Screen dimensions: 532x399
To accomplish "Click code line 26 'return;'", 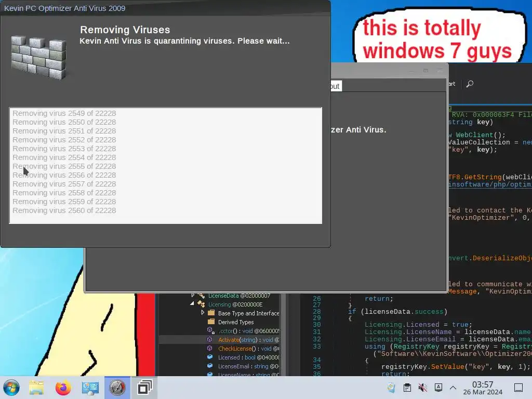I will tap(379, 299).
